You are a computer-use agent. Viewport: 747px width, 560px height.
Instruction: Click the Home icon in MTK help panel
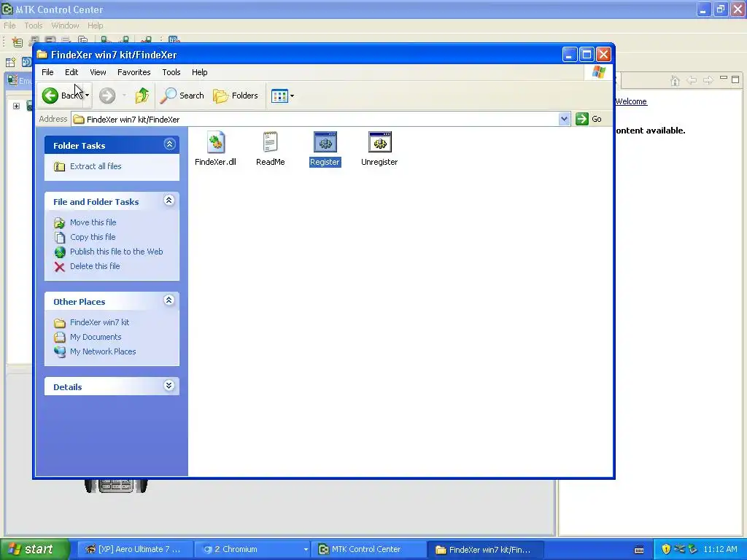(675, 80)
